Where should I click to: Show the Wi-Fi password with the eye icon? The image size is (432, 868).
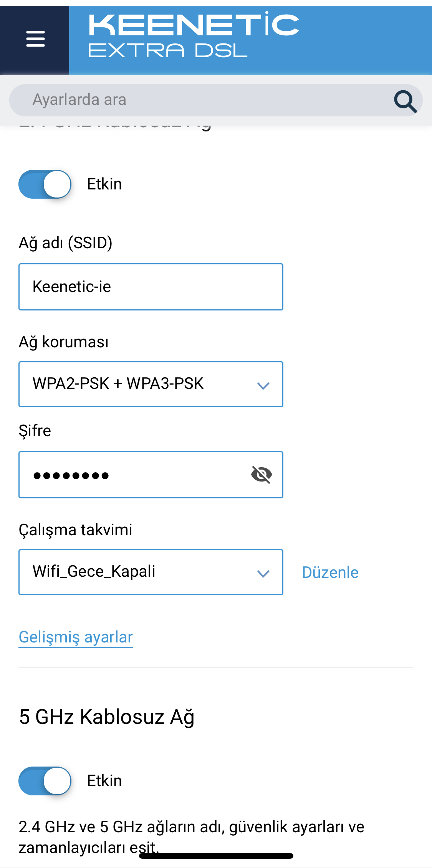[x=262, y=475]
